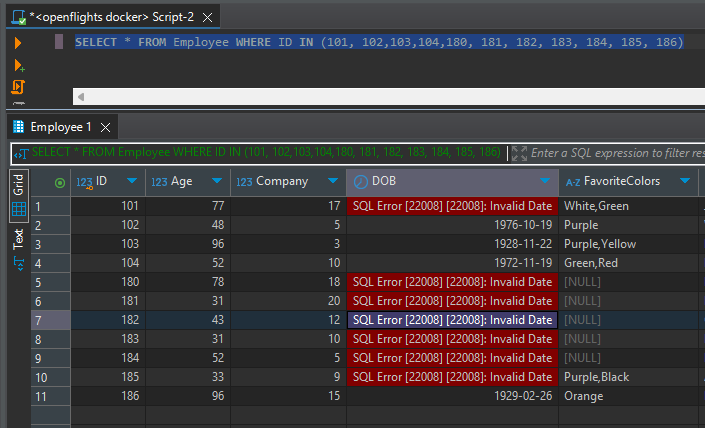Click the SQL query icon in filter bar
The width and height of the screenshot is (705, 428).
tap(20, 153)
